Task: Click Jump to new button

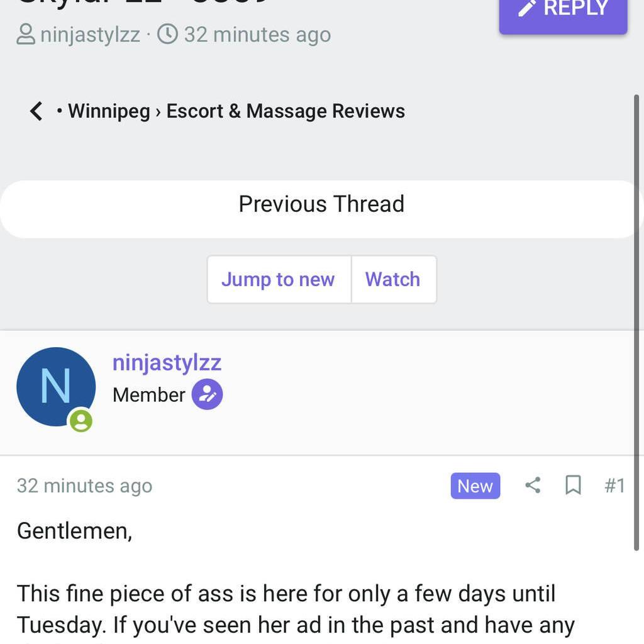Action: (x=278, y=279)
